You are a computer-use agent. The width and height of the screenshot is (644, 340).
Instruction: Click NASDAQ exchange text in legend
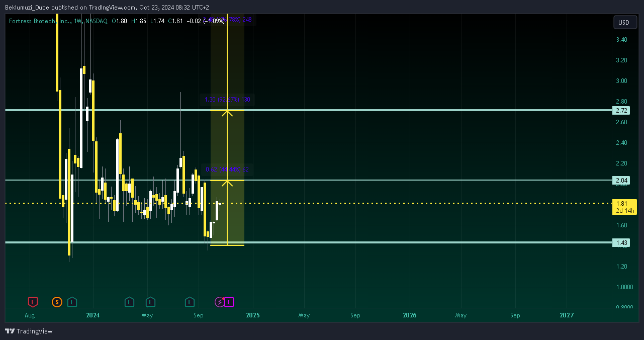pos(96,21)
